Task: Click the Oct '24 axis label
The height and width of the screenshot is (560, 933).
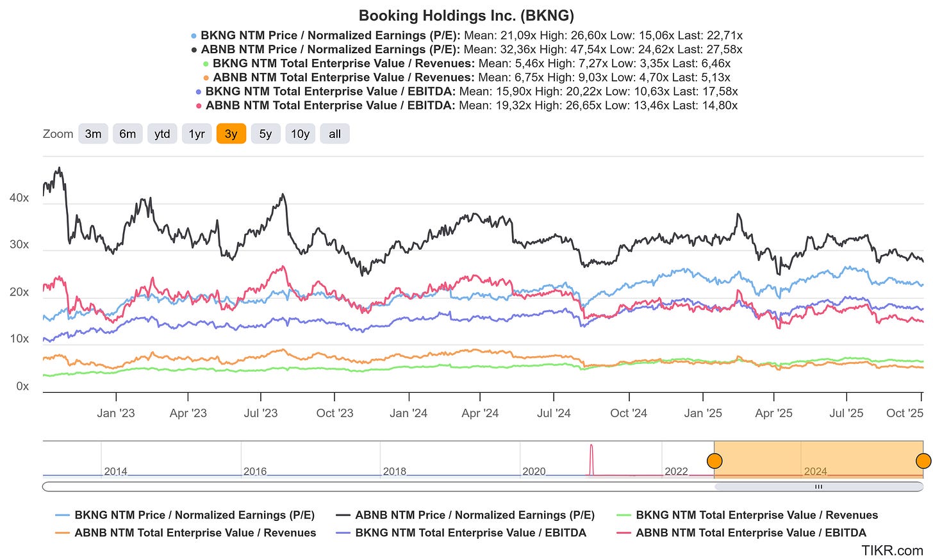Action: (x=629, y=413)
